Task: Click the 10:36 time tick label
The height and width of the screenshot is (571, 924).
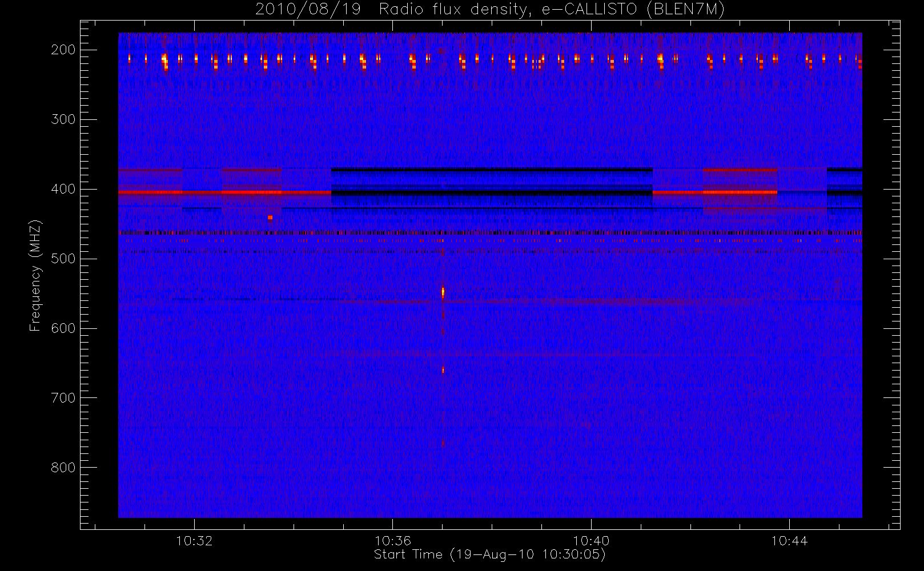Action: pyautogui.click(x=392, y=541)
